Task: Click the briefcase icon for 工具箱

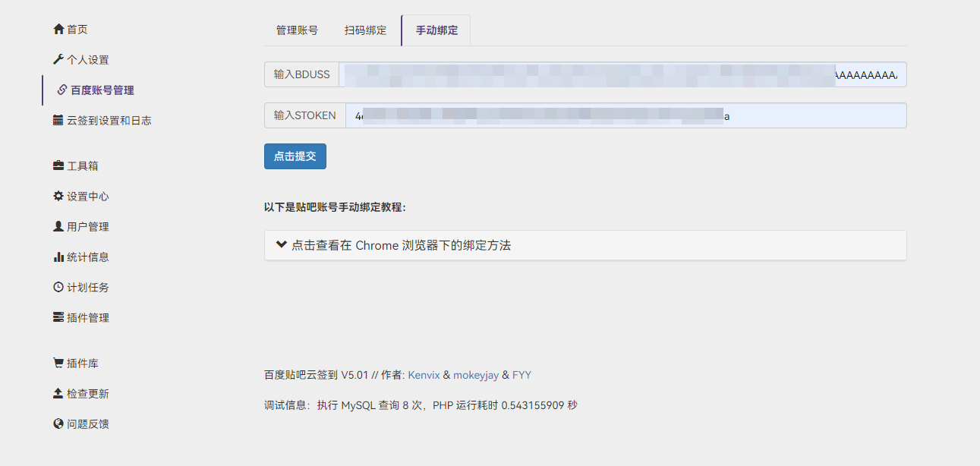Action: tap(58, 166)
